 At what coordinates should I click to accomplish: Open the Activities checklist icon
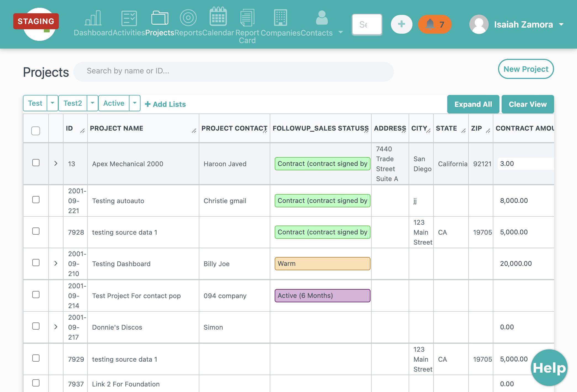129,18
